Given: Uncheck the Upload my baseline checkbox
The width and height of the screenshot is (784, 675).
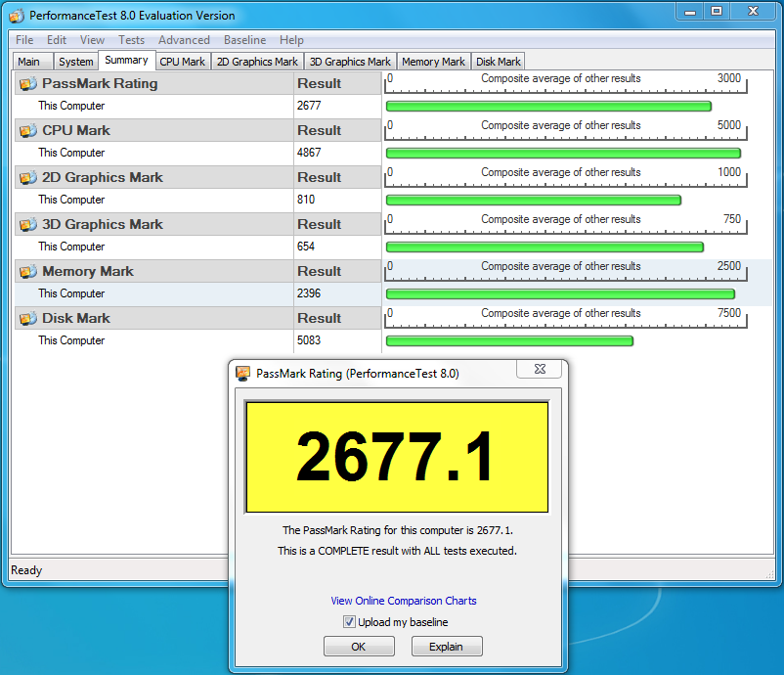Looking at the screenshot, I should click(x=349, y=622).
